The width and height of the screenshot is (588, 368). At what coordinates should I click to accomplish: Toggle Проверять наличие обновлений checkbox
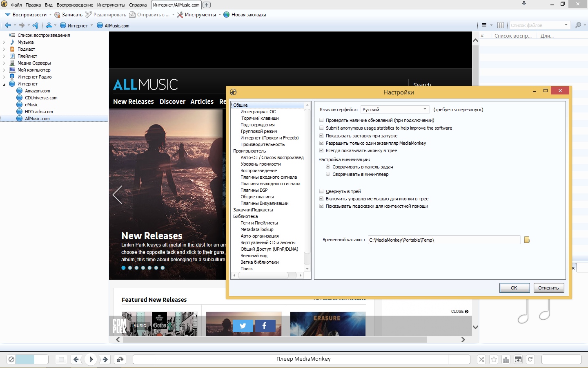321,120
